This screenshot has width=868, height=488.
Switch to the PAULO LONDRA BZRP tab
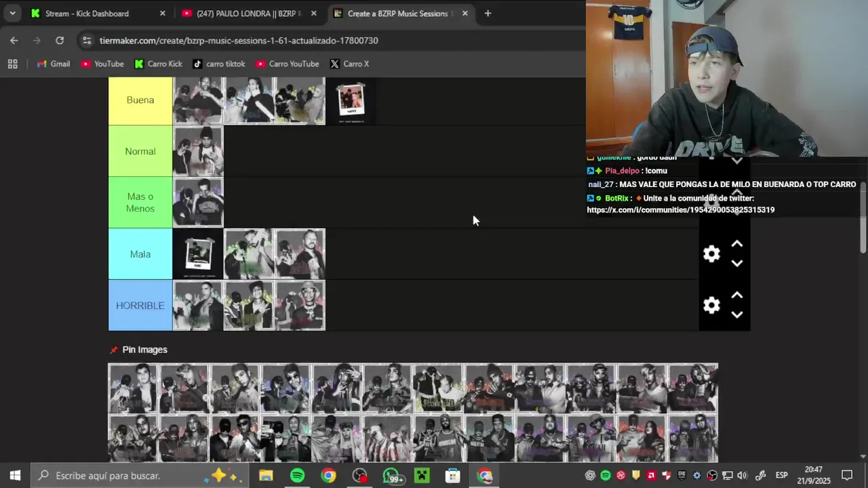click(x=248, y=14)
